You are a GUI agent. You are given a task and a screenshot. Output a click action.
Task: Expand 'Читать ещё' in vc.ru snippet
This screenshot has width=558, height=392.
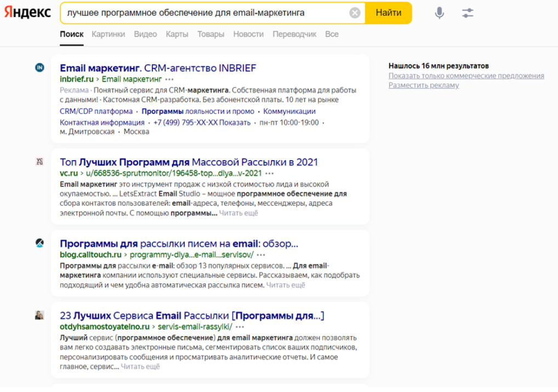point(238,213)
